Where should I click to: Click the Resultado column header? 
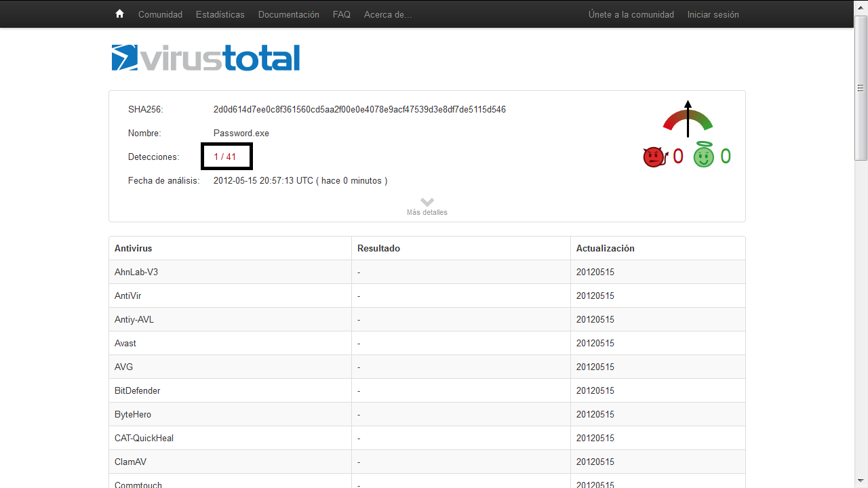click(379, 248)
